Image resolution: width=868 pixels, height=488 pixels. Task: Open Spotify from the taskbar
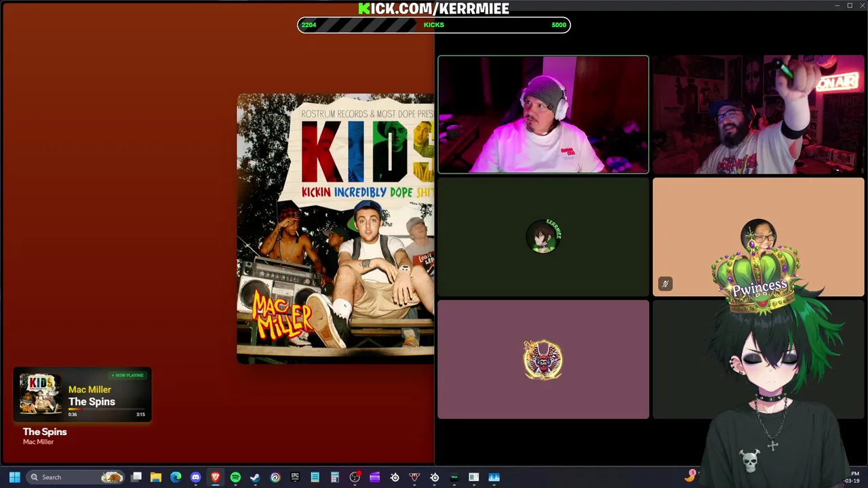tap(235, 477)
